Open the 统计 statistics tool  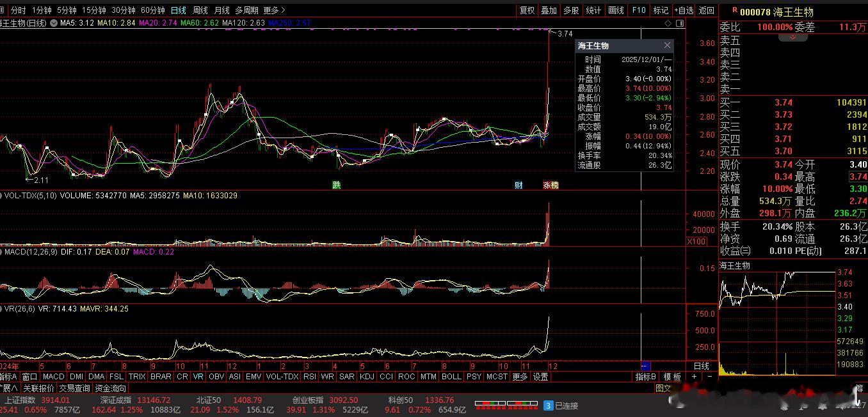[594, 10]
